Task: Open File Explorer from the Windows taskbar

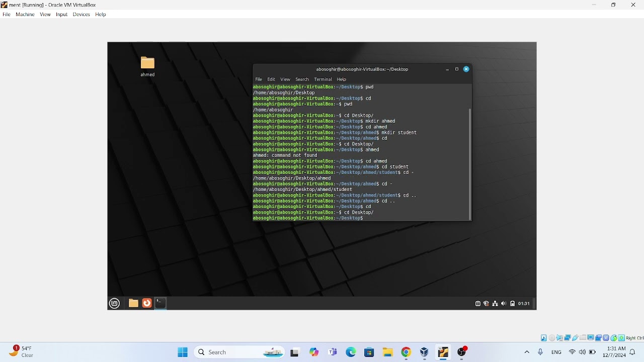Action: 387,352
